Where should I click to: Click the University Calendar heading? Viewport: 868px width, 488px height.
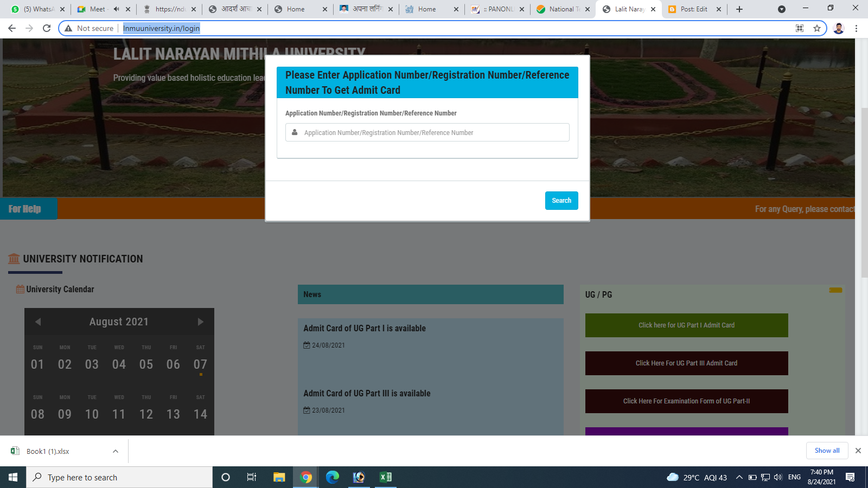60,290
